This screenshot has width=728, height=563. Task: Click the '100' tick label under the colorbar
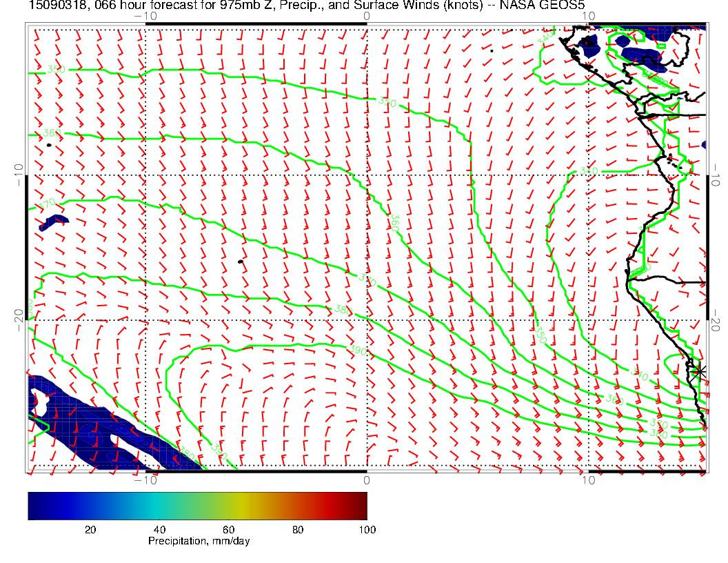(x=367, y=530)
